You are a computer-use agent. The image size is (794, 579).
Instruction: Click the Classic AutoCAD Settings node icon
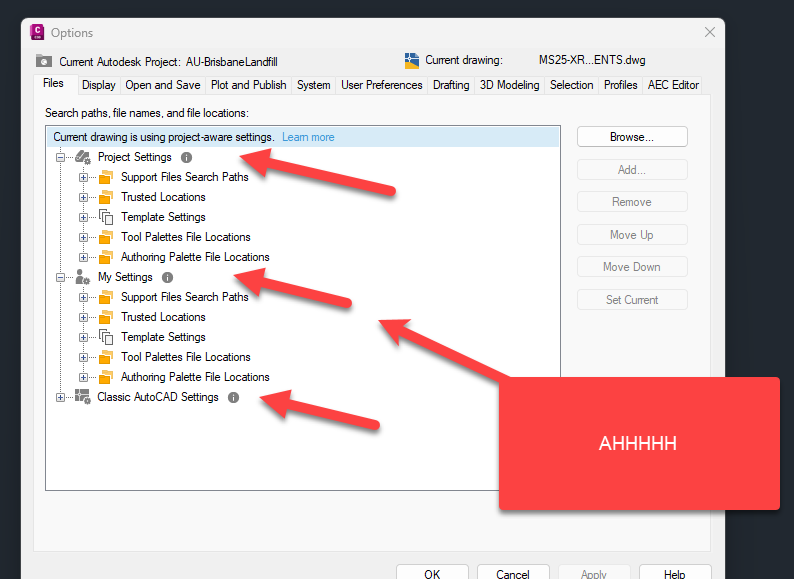[83, 397]
